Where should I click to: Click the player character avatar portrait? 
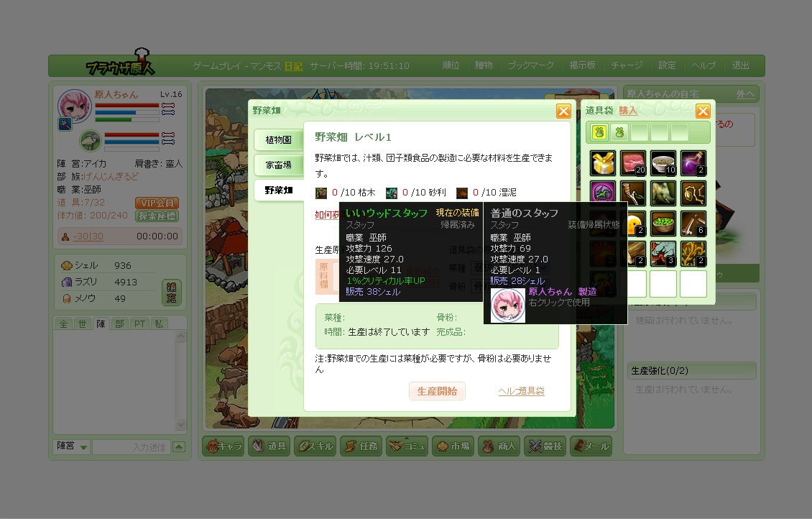pos(75,105)
